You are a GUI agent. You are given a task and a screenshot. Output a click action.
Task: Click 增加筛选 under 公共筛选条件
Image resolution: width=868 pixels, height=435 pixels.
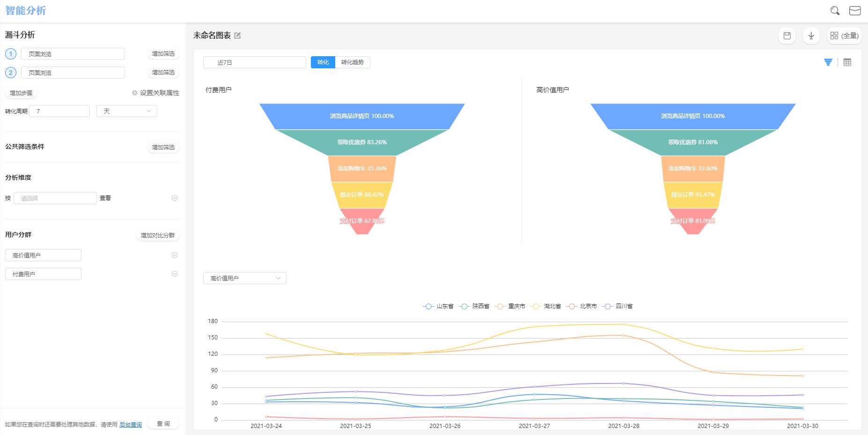[163, 147]
